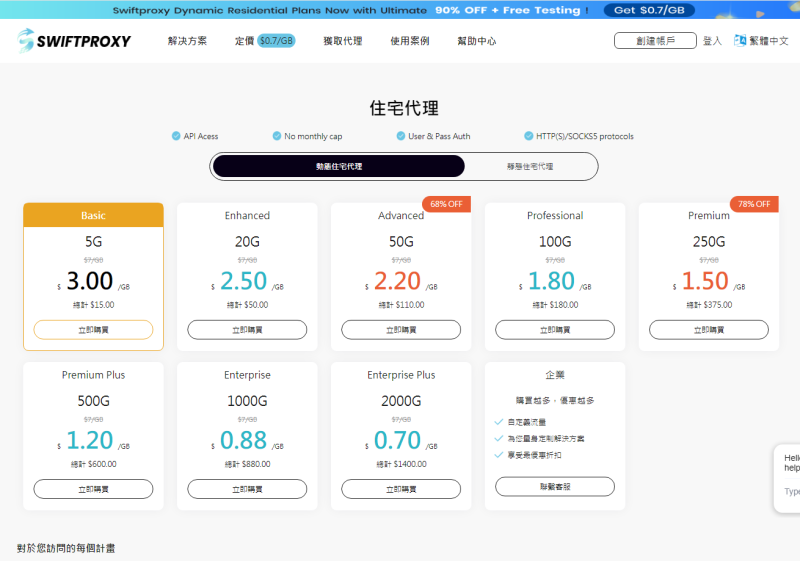Screen dimensions: 800x561
Task: Buy the Basic 5G plan
Action: 93,330
